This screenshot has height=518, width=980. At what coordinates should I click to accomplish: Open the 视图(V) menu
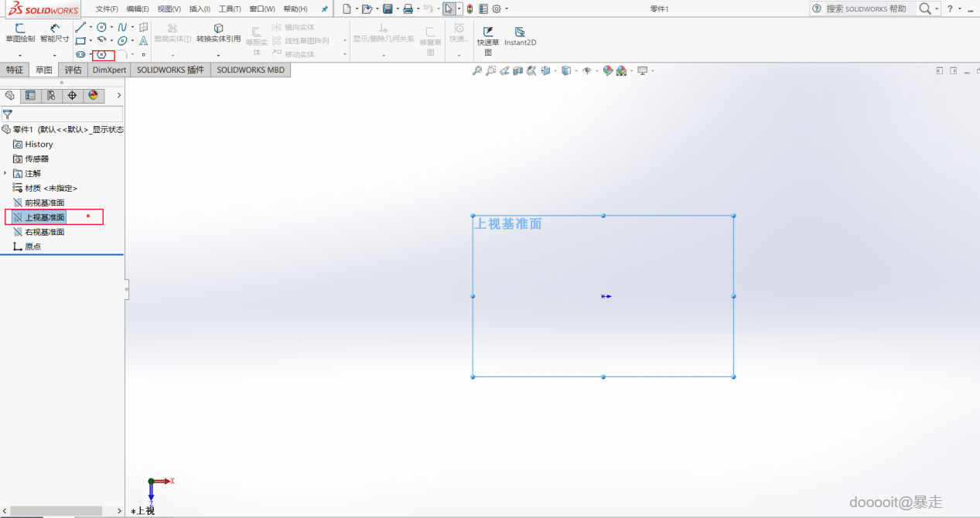pyautogui.click(x=169, y=9)
